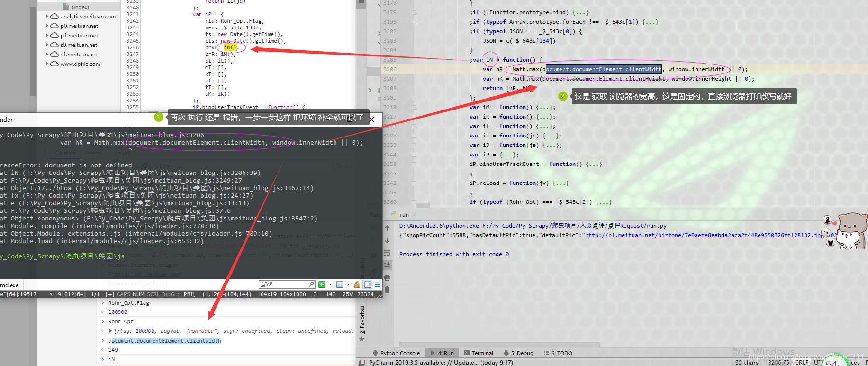
Task: Expand www.dpfile.com in sources tree
Action: (x=47, y=64)
